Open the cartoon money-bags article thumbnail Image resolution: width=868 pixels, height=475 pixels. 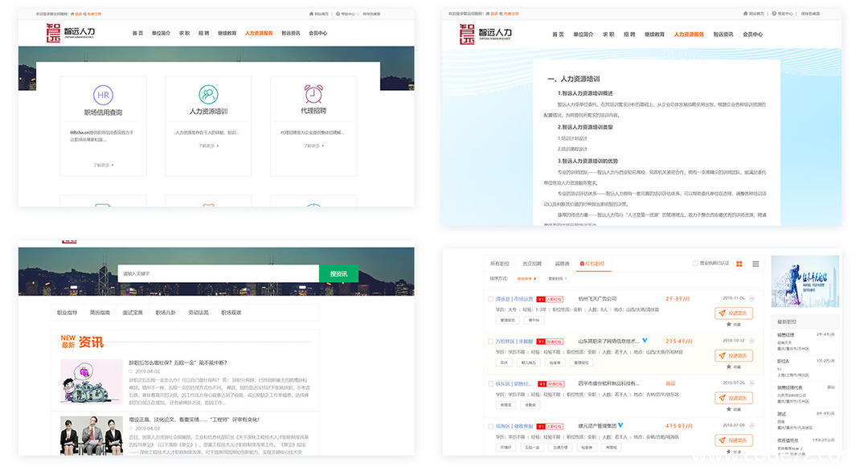pos(92,382)
